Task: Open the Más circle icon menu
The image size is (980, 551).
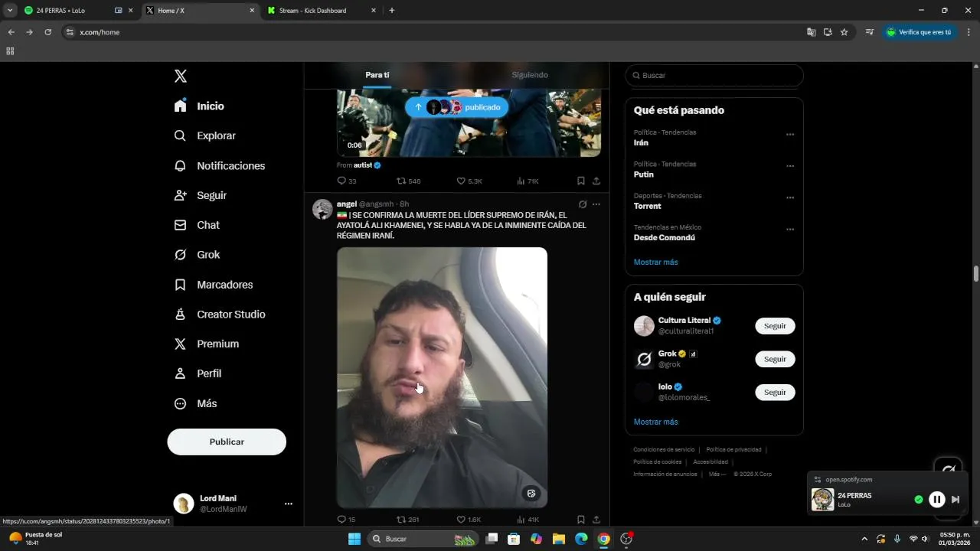Action: pyautogui.click(x=180, y=403)
